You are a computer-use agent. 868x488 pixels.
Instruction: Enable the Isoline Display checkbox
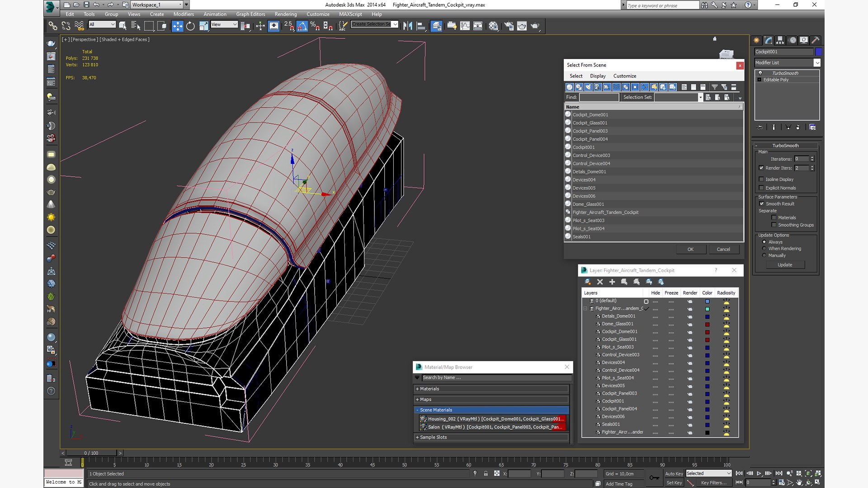coord(761,179)
